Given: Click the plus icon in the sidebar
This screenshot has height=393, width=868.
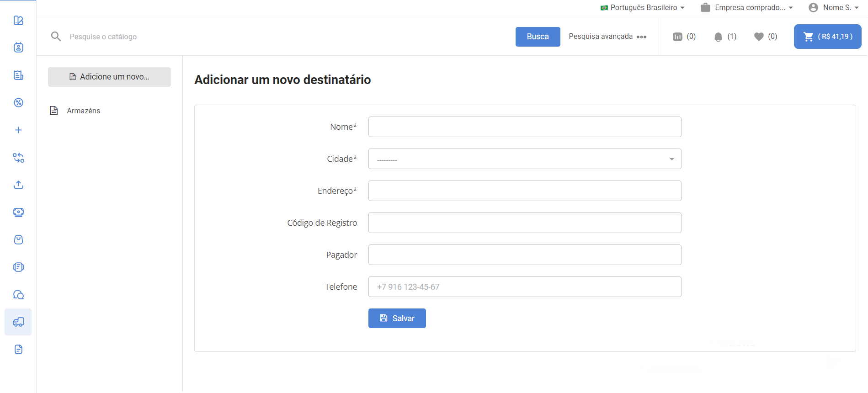Looking at the screenshot, I should [x=18, y=130].
